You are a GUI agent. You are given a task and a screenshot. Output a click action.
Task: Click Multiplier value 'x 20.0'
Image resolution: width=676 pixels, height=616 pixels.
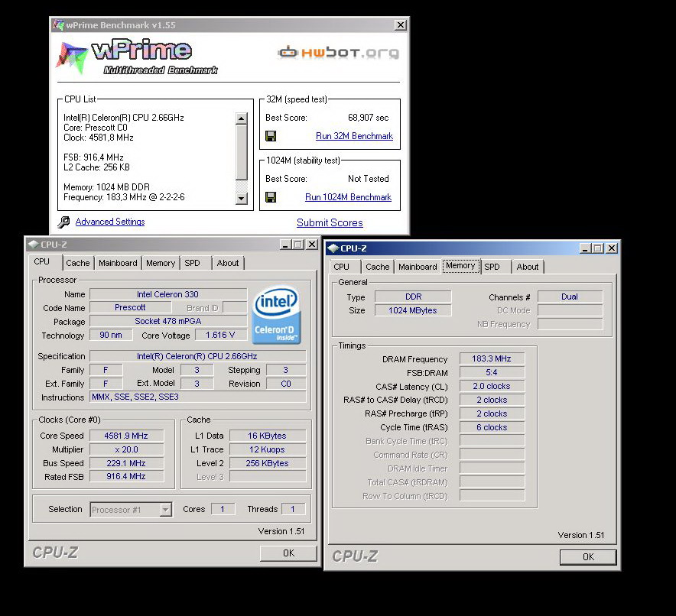126,449
